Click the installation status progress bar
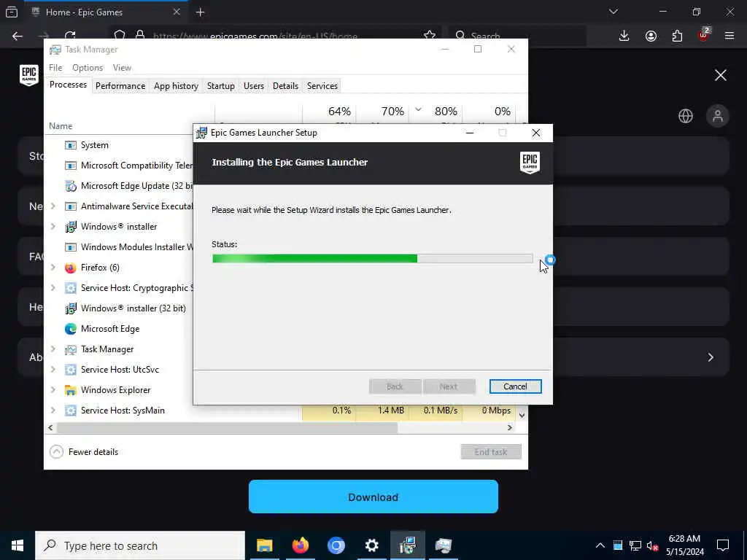The width and height of the screenshot is (747, 560). [x=372, y=259]
